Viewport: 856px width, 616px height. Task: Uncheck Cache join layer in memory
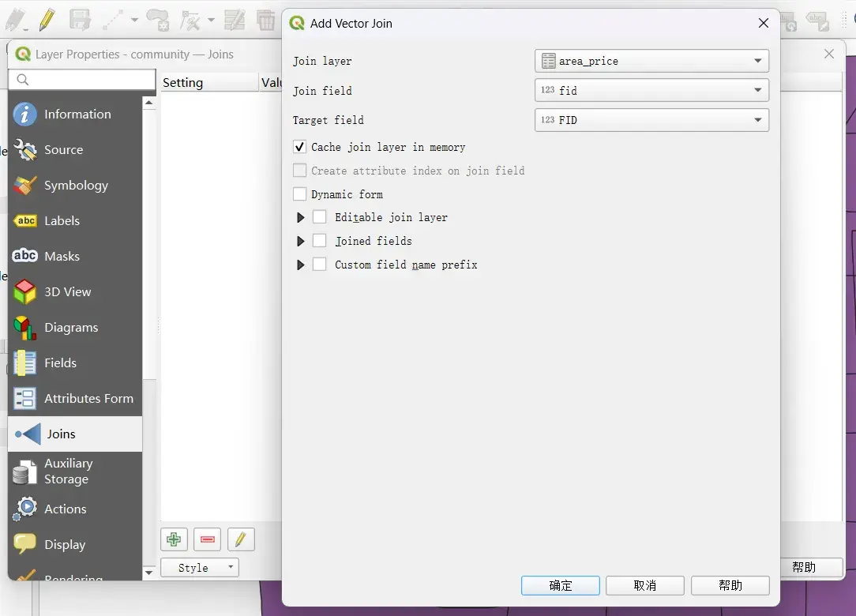click(x=299, y=147)
